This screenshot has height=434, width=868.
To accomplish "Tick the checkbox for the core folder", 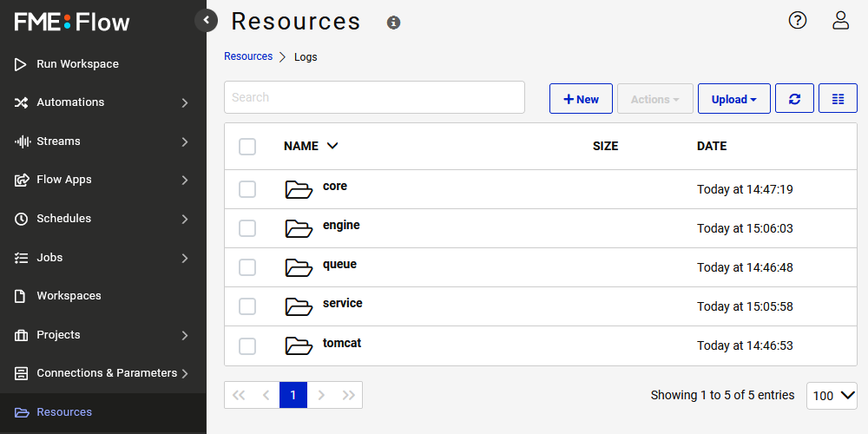I will (247, 189).
